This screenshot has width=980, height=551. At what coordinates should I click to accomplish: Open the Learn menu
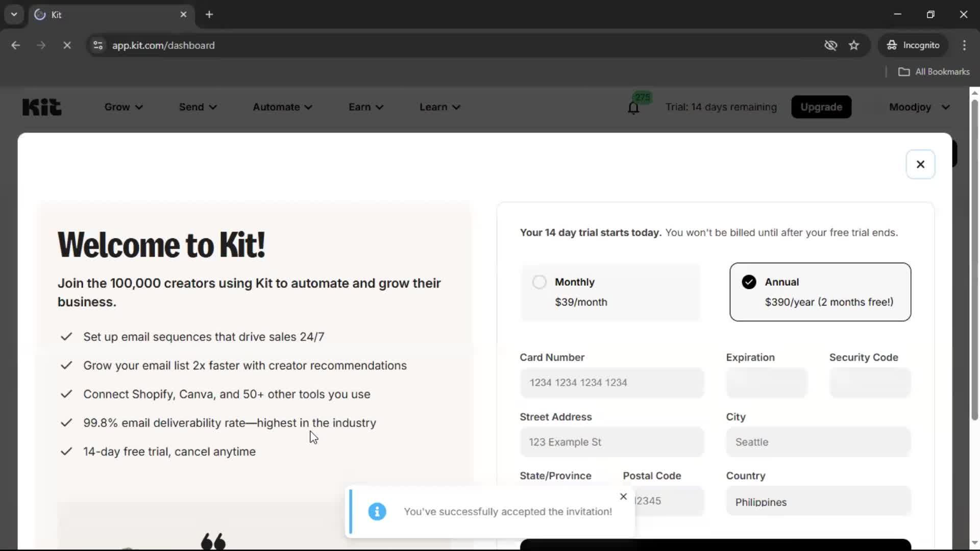(439, 107)
